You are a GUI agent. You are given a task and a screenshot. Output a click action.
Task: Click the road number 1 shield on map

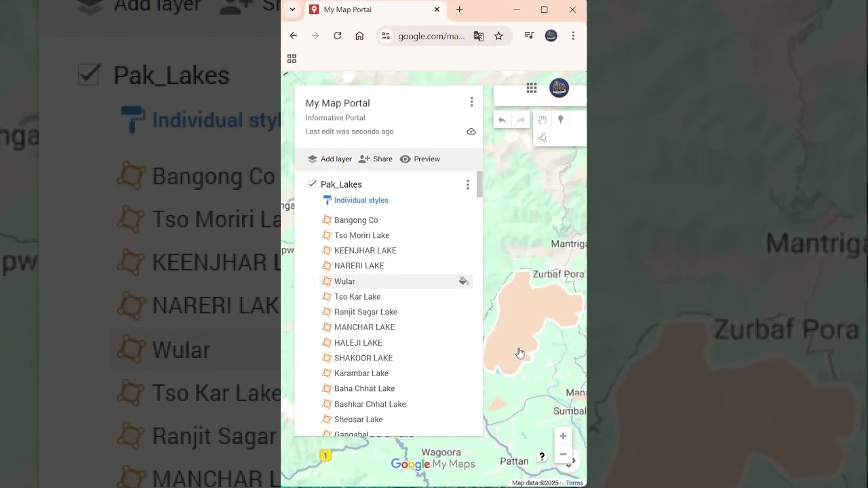pyautogui.click(x=325, y=456)
